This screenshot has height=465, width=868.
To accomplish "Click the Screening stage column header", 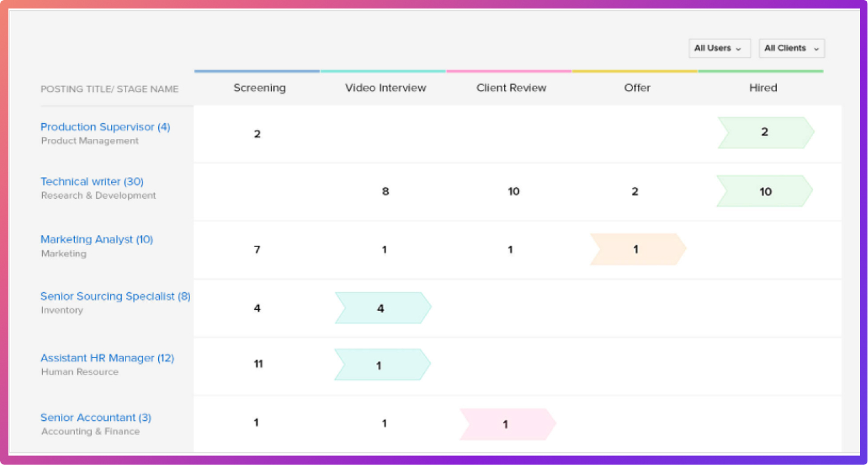I will (x=260, y=88).
